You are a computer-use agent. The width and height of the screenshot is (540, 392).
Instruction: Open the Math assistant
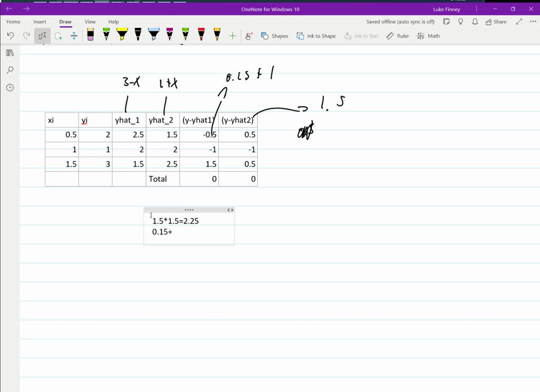click(428, 35)
